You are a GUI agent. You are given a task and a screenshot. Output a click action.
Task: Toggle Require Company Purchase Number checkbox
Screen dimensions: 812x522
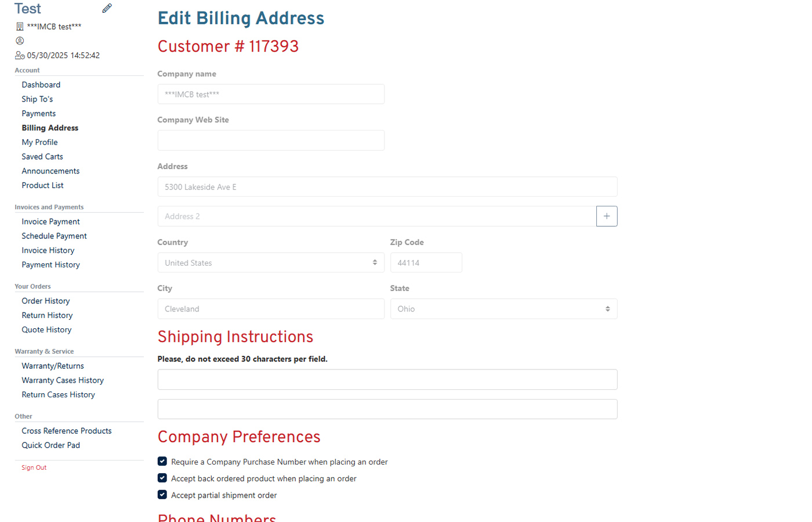(x=162, y=462)
